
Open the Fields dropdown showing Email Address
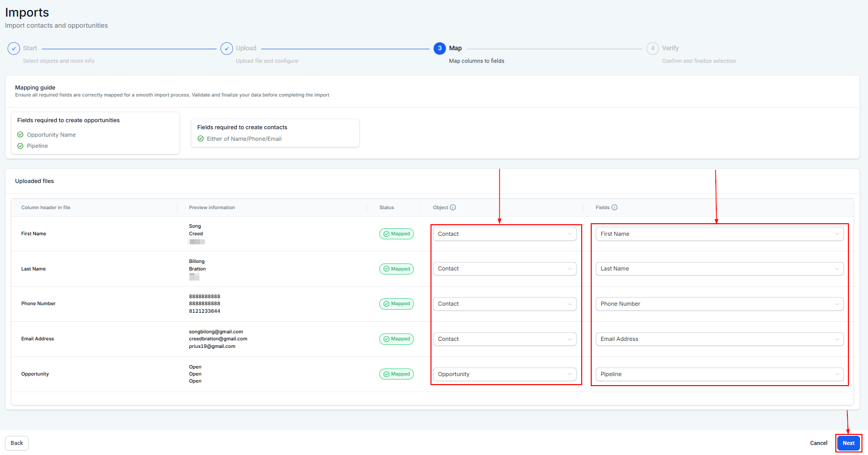click(719, 339)
